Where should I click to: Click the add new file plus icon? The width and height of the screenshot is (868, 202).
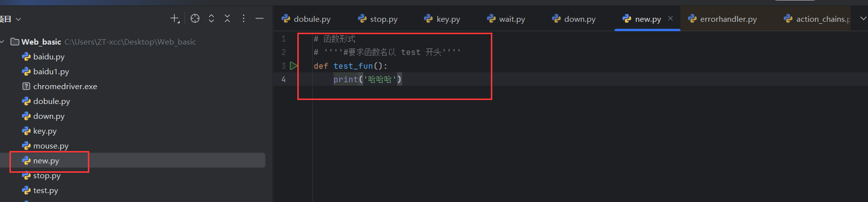(x=175, y=19)
